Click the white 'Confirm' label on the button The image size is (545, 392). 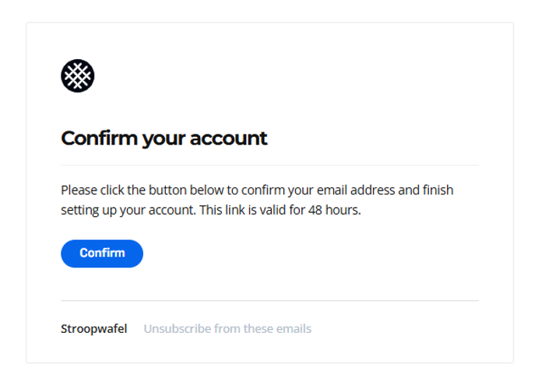point(102,254)
